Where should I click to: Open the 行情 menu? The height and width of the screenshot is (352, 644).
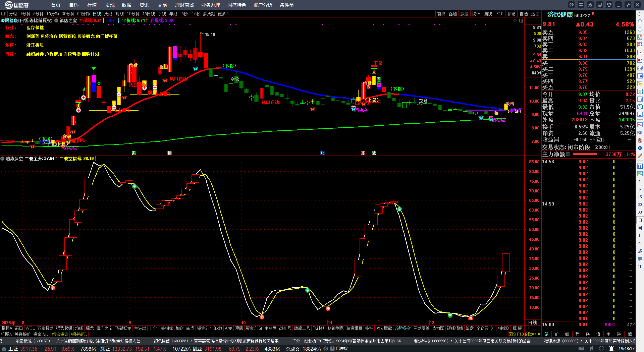pos(92,5)
